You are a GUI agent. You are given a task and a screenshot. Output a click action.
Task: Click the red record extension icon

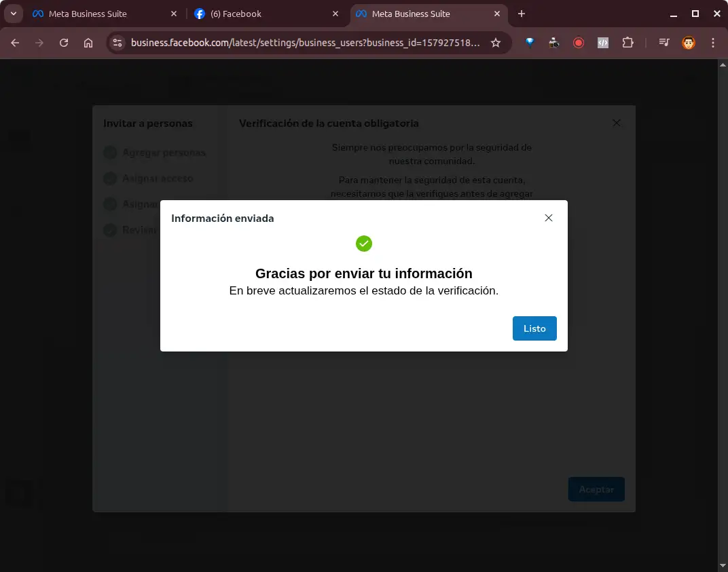[579, 43]
